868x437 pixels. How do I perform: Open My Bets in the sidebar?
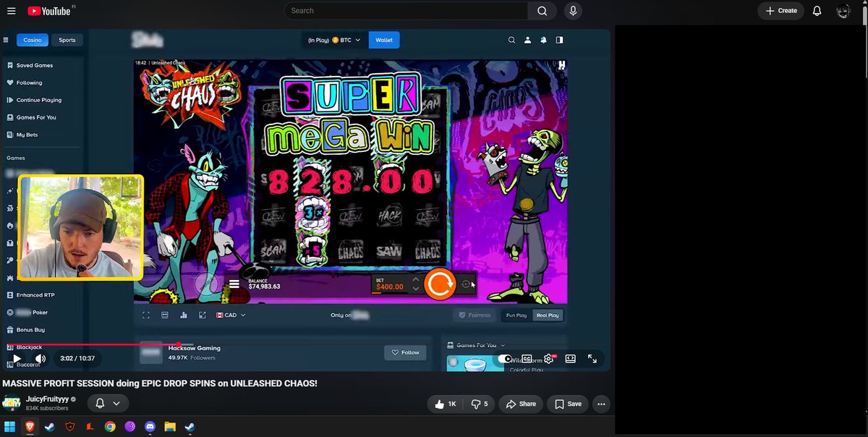point(27,135)
